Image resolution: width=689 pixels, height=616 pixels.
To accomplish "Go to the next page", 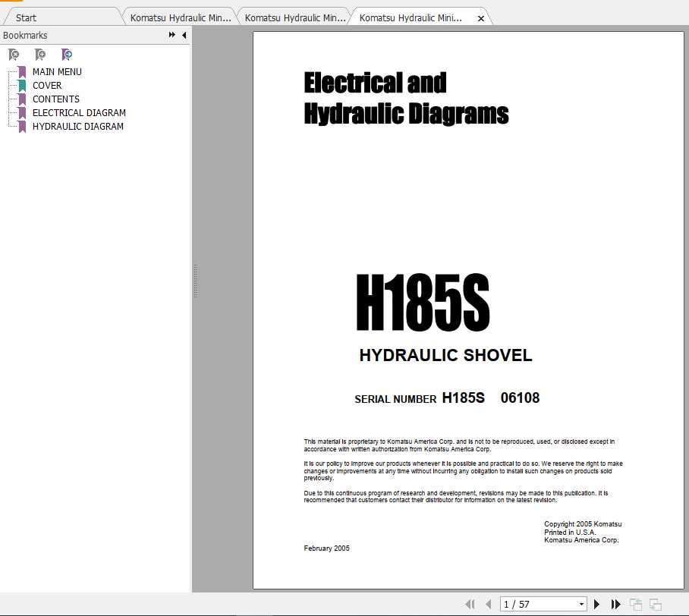I will pyautogui.click(x=596, y=604).
